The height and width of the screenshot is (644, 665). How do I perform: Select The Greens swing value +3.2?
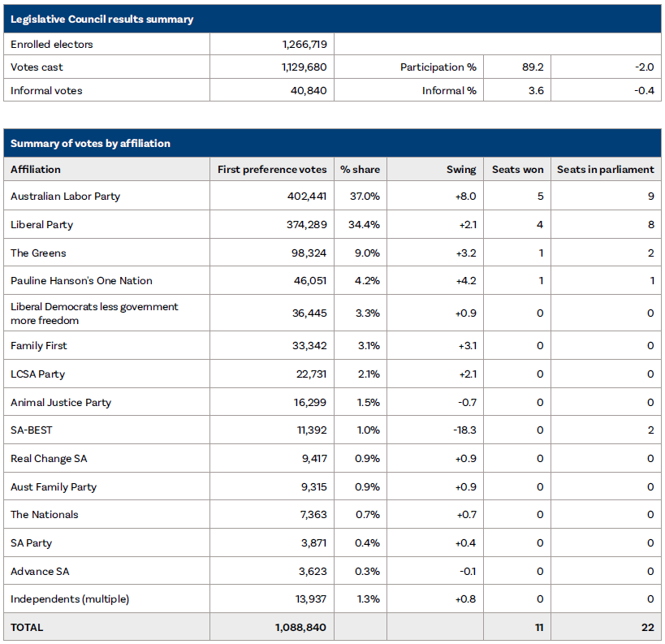462,253
